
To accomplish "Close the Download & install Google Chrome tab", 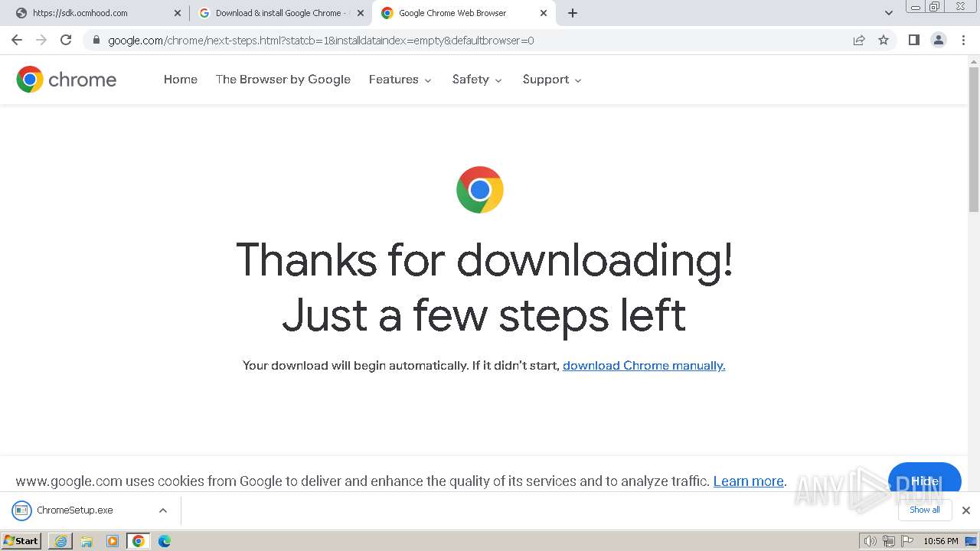I will [x=361, y=13].
